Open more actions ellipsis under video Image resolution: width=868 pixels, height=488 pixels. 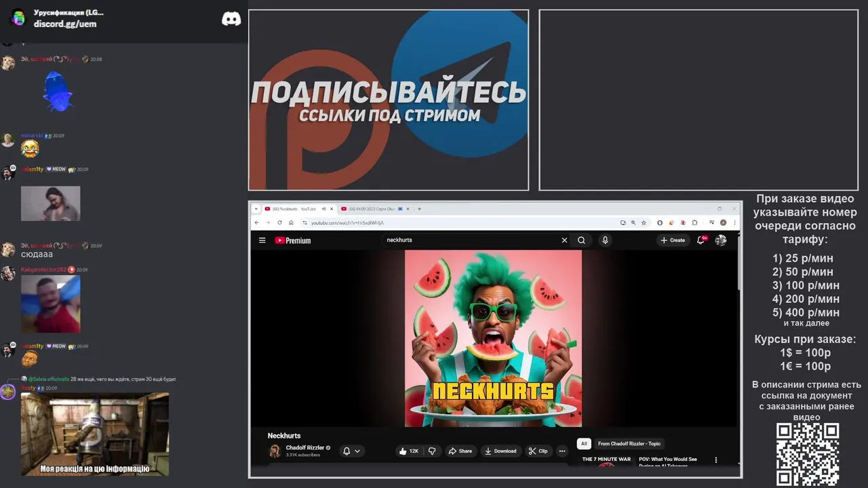coord(561,451)
